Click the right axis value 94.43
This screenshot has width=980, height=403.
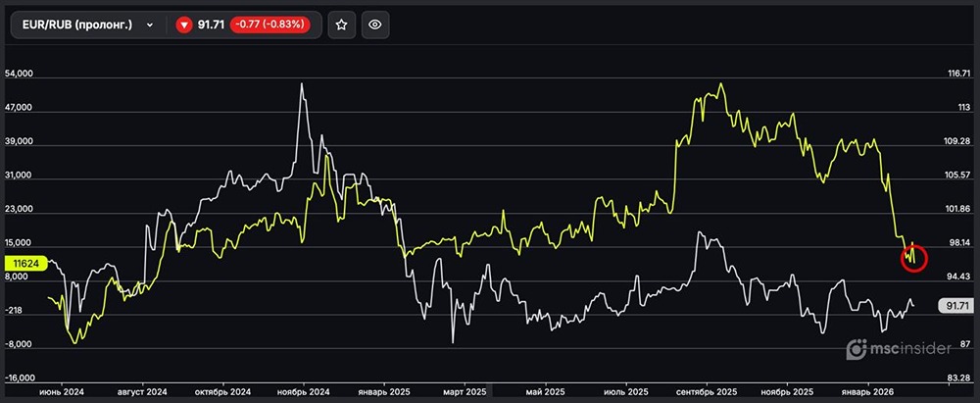pos(959,276)
